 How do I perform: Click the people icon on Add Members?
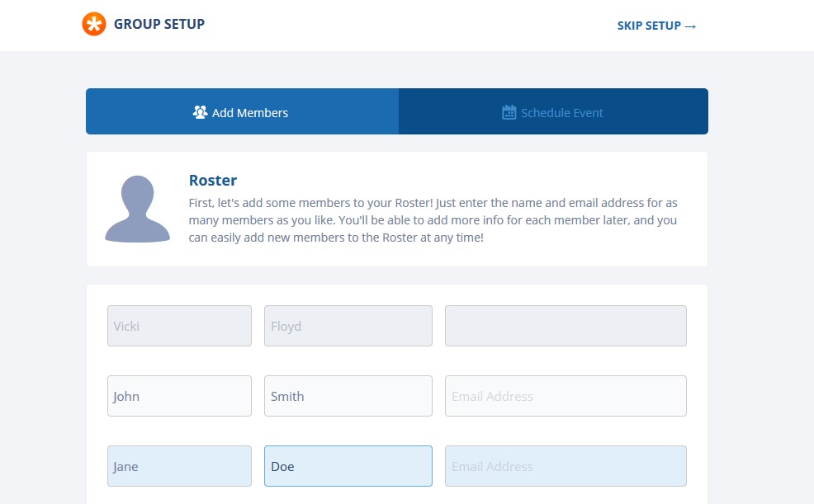click(200, 112)
